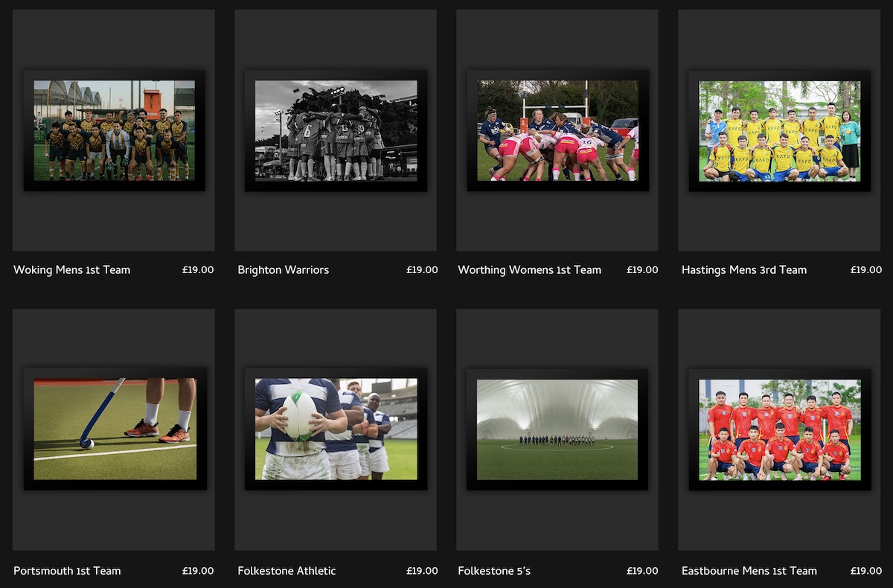Click the £19.00 price for Brighton Warriors

click(x=422, y=270)
